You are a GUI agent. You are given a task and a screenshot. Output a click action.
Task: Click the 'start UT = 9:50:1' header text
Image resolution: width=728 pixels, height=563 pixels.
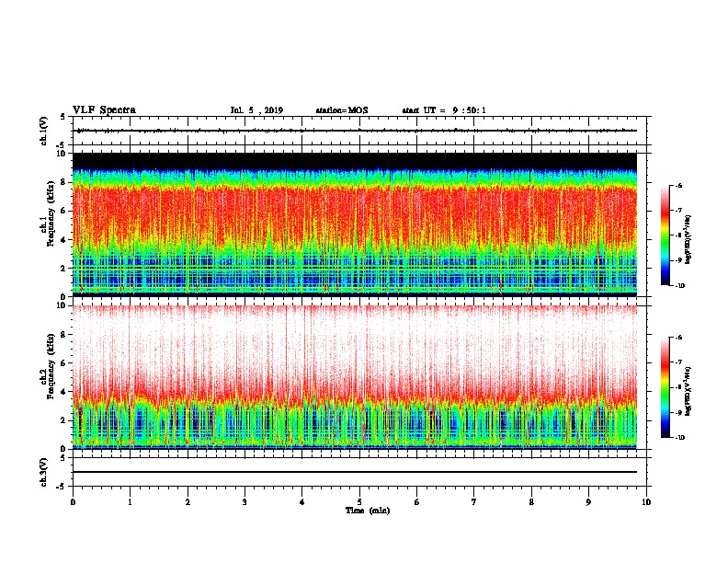[444, 110]
